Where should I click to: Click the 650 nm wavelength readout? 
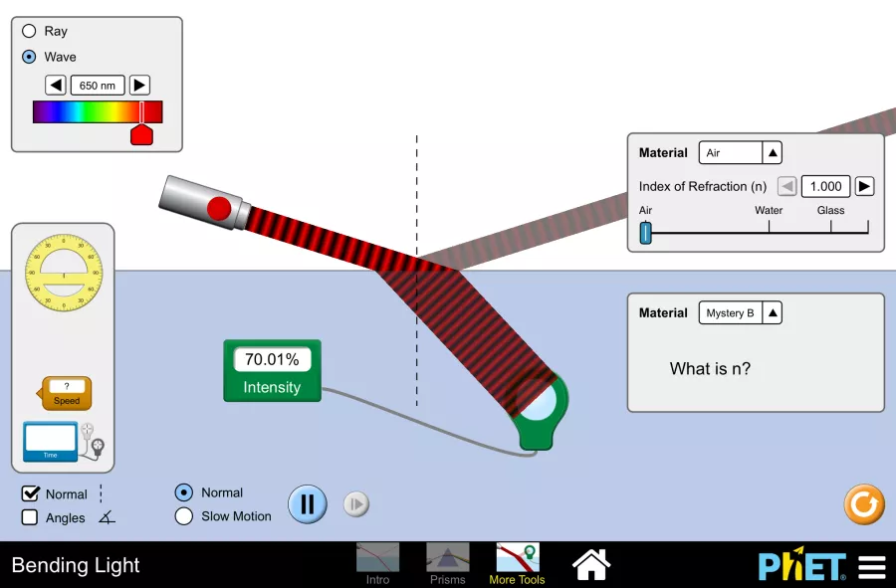click(x=98, y=85)
